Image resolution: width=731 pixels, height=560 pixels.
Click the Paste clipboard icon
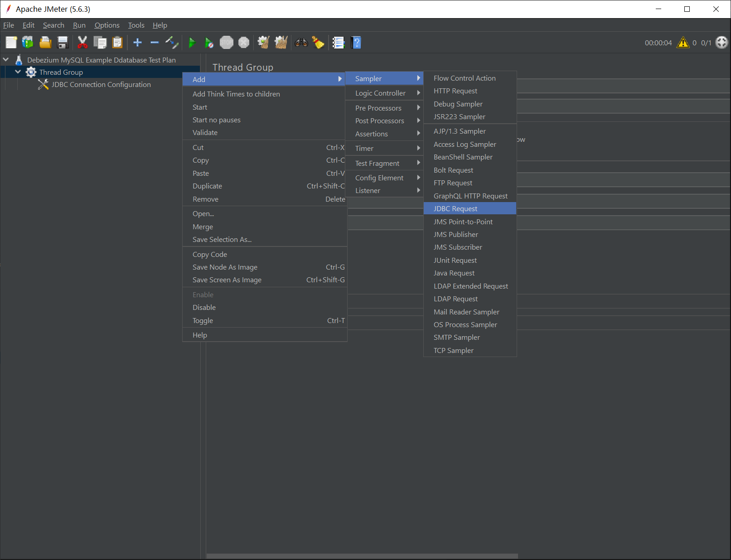click(117, 43)
